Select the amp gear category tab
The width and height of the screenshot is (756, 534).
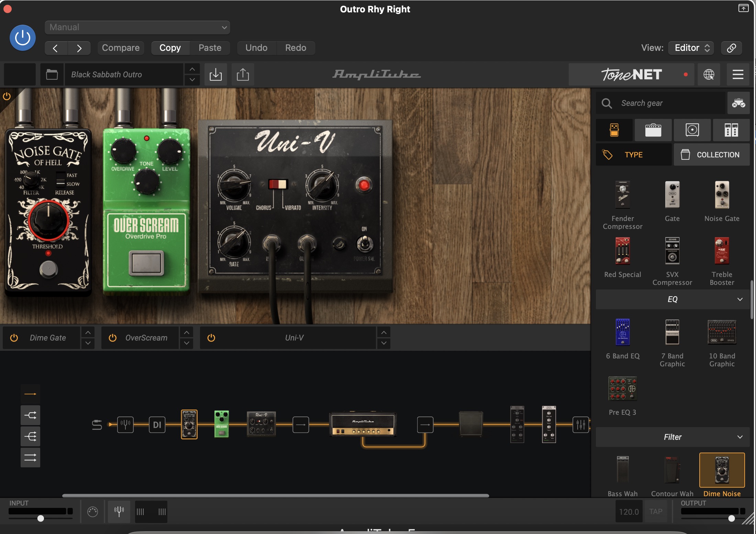653,130
